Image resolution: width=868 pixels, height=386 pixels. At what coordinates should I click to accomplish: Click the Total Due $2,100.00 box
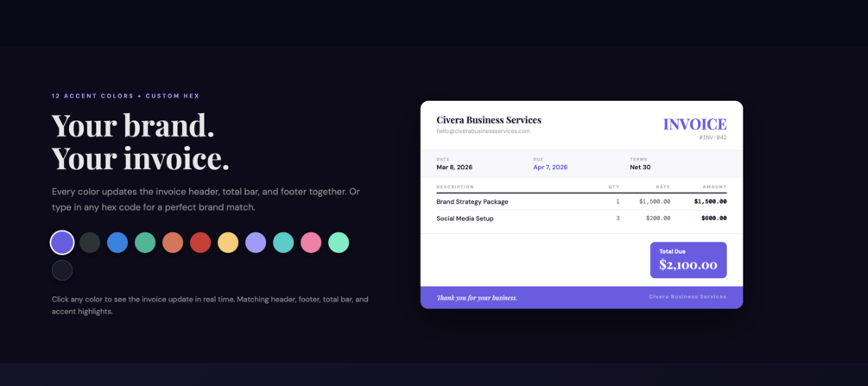(x=687, y=260)
